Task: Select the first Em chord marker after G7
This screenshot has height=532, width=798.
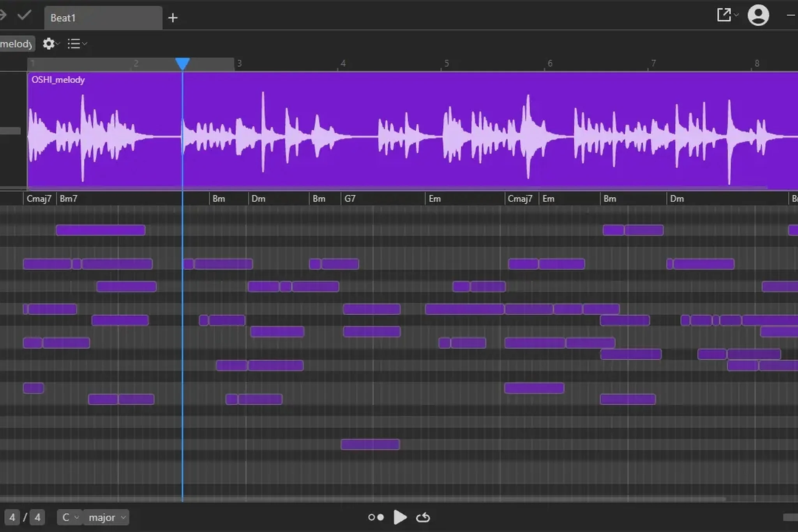Action: coord(435,199)
